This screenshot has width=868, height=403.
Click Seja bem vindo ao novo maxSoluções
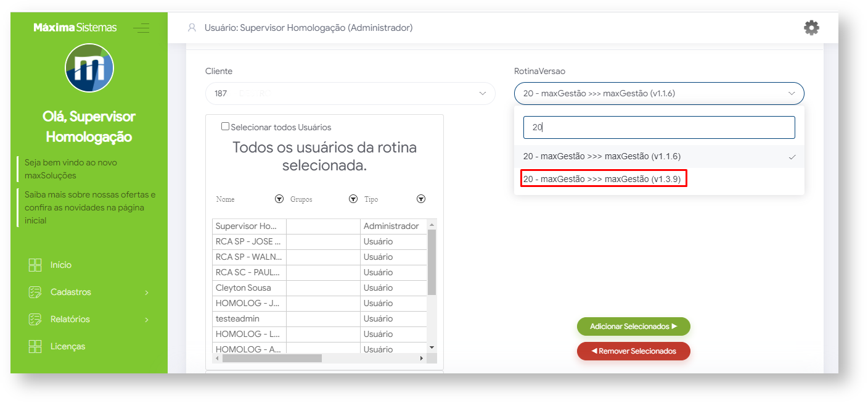click(71, 169)
